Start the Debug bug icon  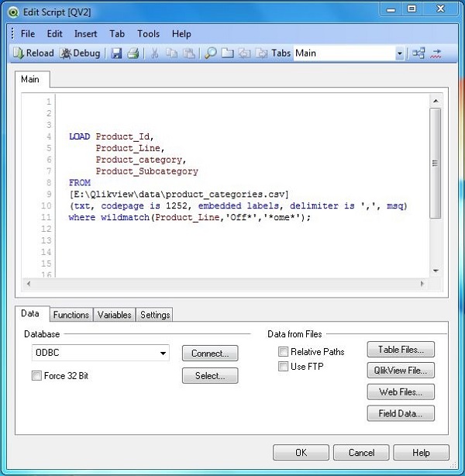(x=66, y=53)
